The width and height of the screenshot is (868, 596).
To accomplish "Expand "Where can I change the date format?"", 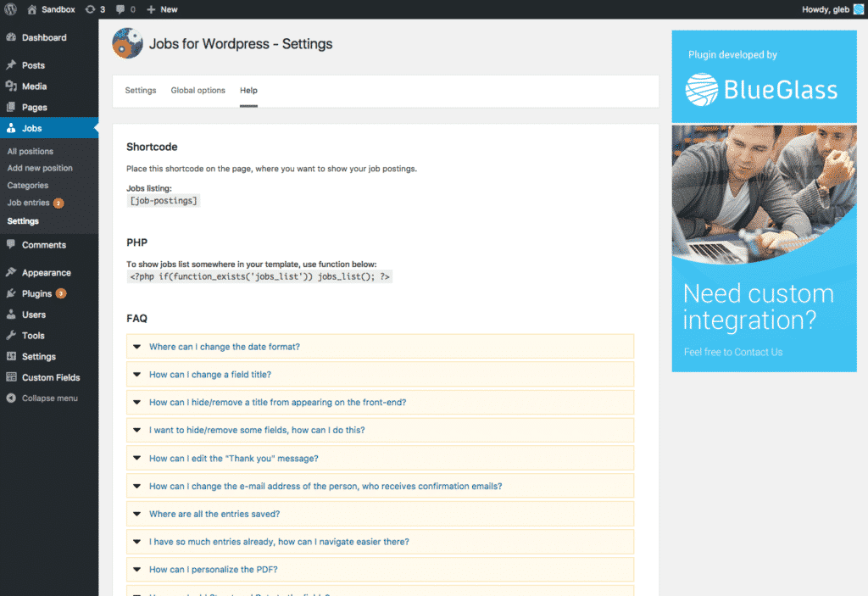I will pyautogui.click(x=136, y=347).
